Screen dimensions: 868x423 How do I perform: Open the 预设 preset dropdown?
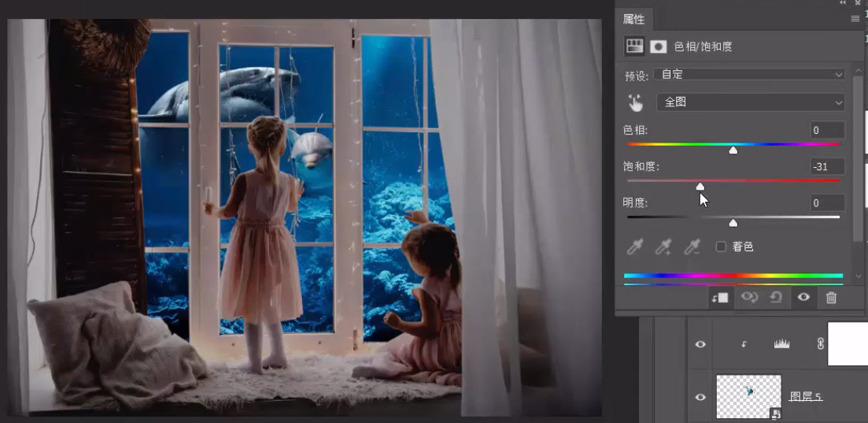coord(749,74)
